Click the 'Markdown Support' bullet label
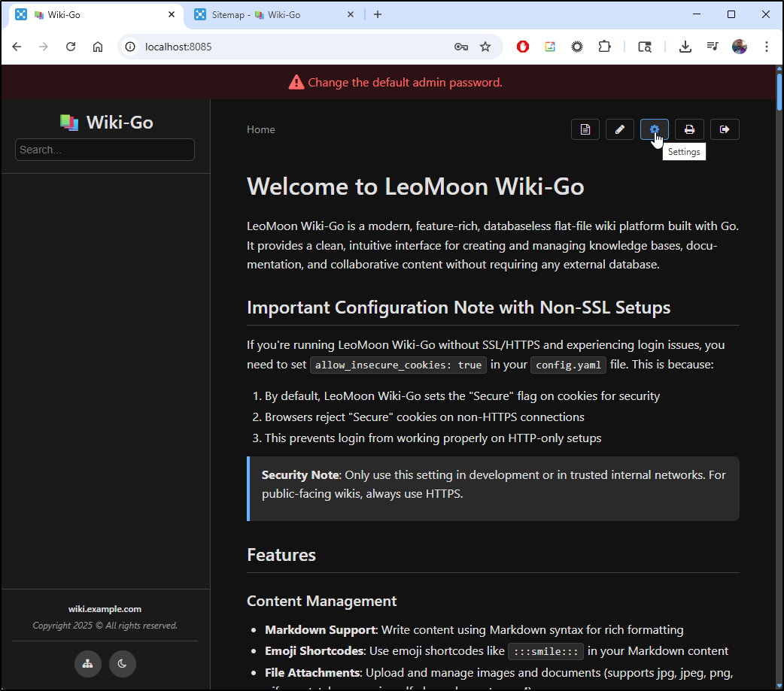The width and height of the screenshot is (784, 691). tap(321, 630)
